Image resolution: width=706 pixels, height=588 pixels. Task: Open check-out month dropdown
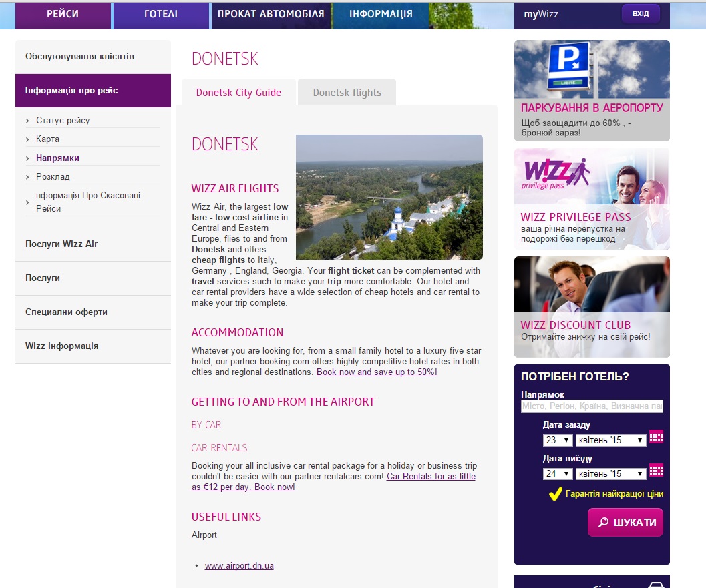pyautogui.click(x=611, y=474)
